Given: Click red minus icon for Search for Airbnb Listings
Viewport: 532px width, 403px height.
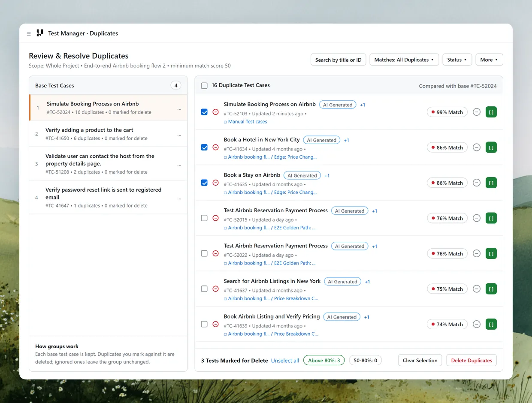Looking at the screenshot, I should click(215, 289).
